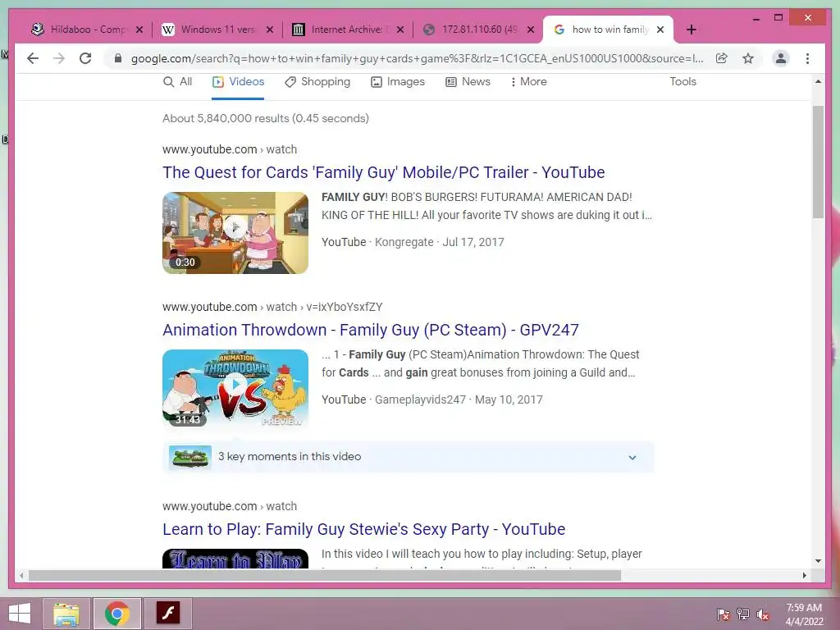This screenshot has width=840, height=630.
Task: Go back using the browser back arrow
Action: 33,58
